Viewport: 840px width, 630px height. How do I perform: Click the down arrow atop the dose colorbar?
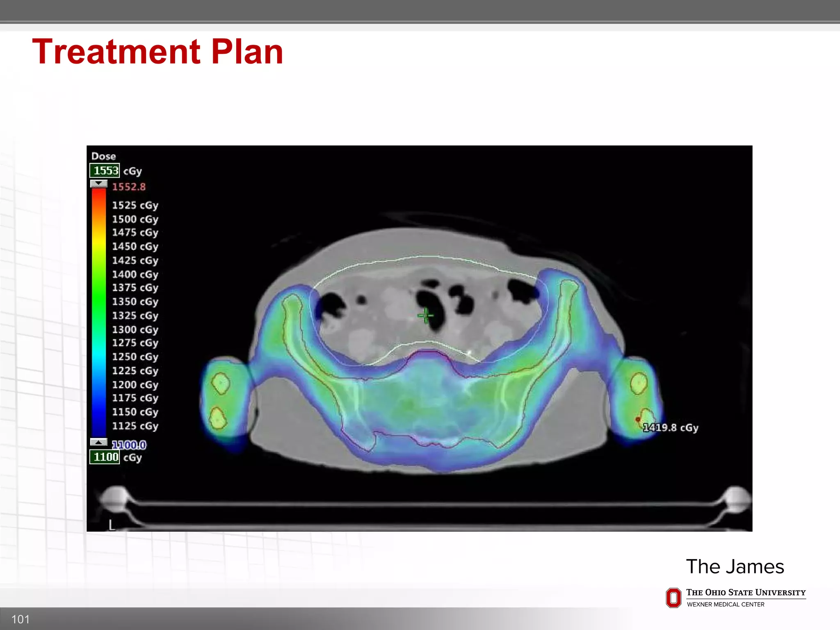(99, 183)
